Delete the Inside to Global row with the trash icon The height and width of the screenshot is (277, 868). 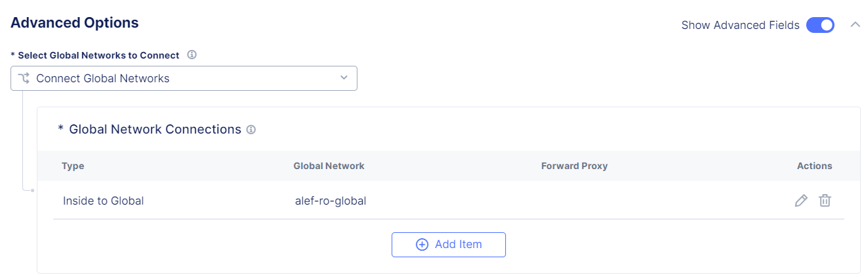click(x=825, y=201)
